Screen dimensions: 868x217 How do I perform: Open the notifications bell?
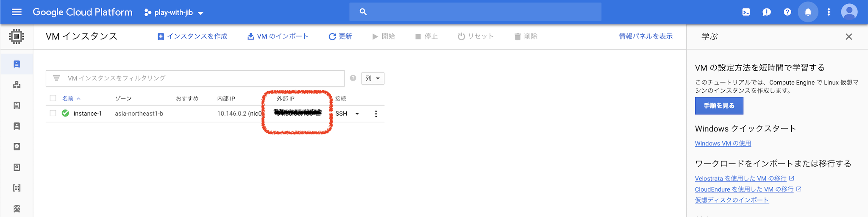(x=808, y=12)
